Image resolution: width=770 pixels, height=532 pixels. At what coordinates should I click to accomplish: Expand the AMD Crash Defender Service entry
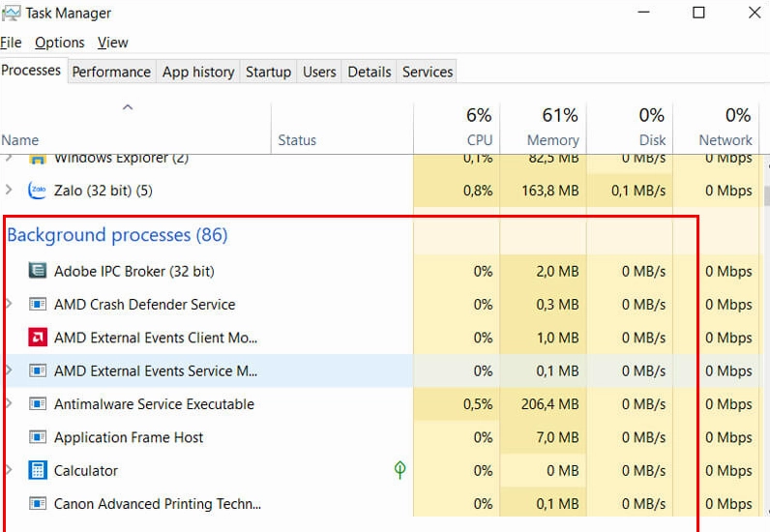10,305
